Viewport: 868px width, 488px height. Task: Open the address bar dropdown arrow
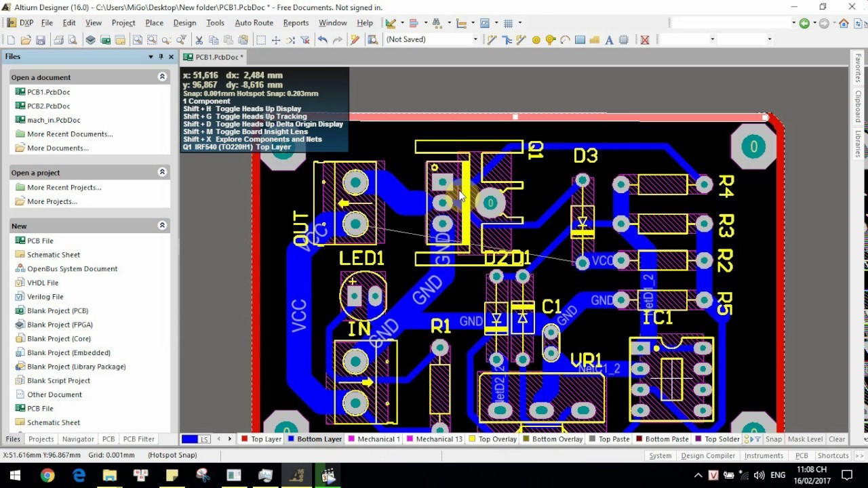point(793,23)
